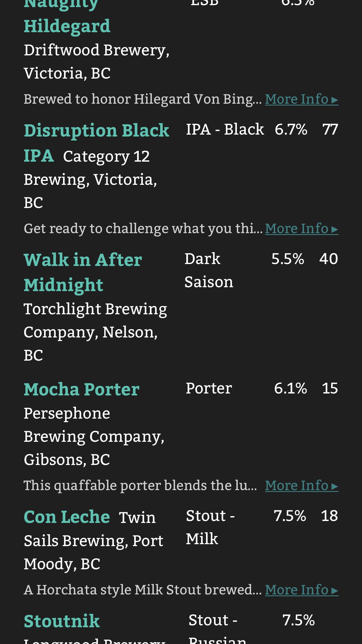This screenshot has height=644, width=362.
Task: Open the Stoutnik beer link
Action: coord(62,621)
